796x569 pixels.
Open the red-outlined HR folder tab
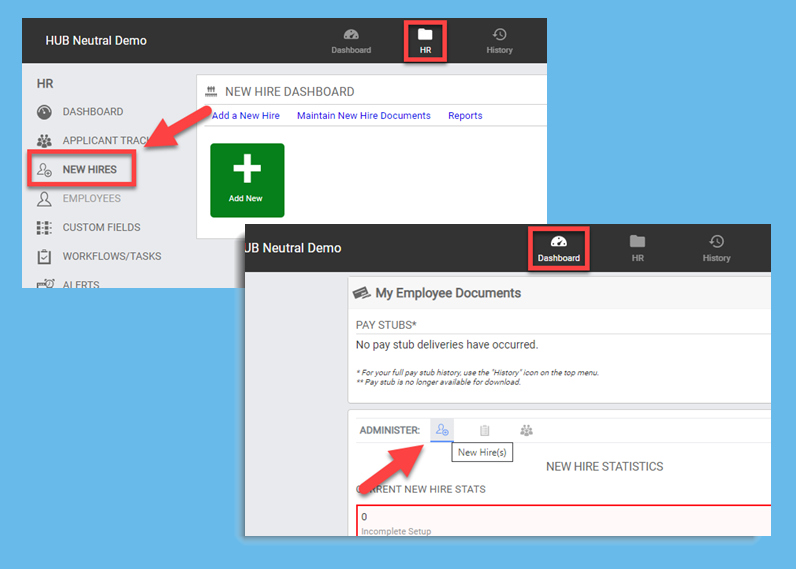[425, 41]
